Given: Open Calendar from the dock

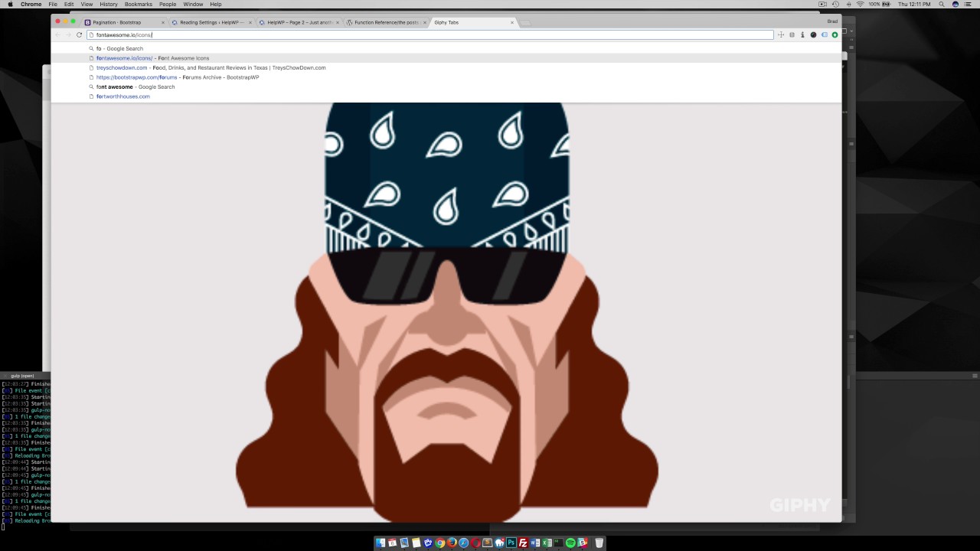Looking at the screenshot, I should [x=392, y=543].
